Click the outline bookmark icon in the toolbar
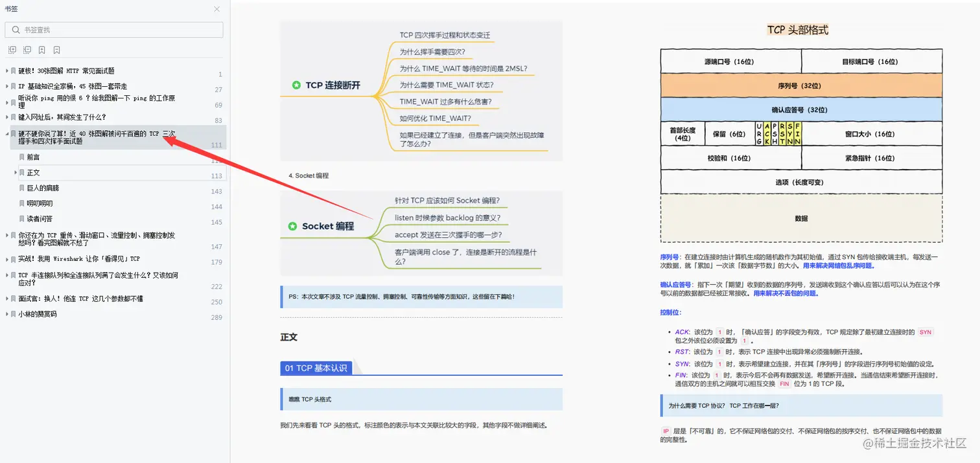This screenshot has width=980, height=463. click(x=56, y=49)
